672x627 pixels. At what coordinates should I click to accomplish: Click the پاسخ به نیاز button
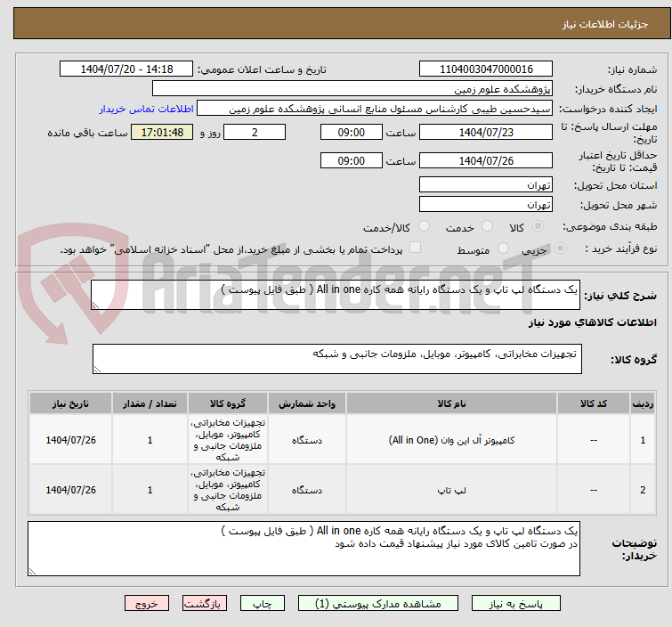pyautogui.click(x=515, y=604)
